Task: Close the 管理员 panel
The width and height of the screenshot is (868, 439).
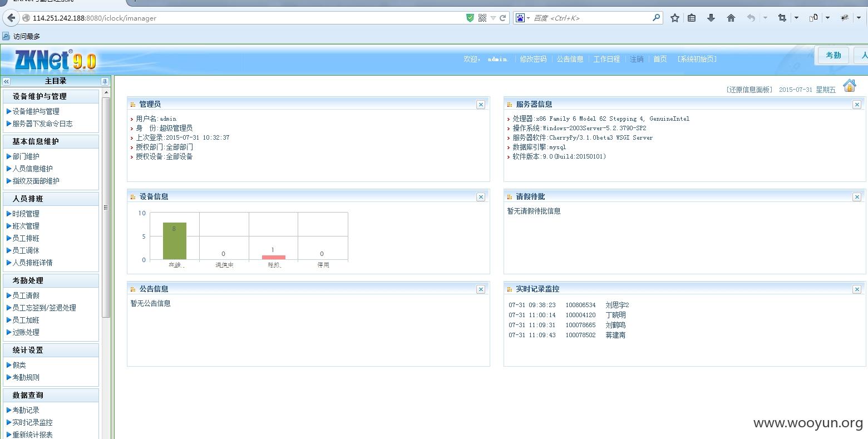Action: (481, 105)
